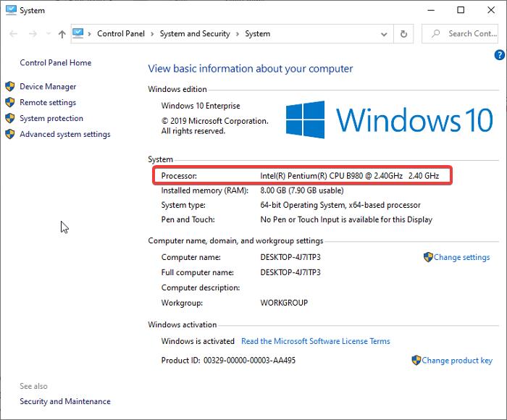The height and width of the screenshot is (420, 507).
Task: Click the shield icon beside Change settings
Action: point(428,257)
